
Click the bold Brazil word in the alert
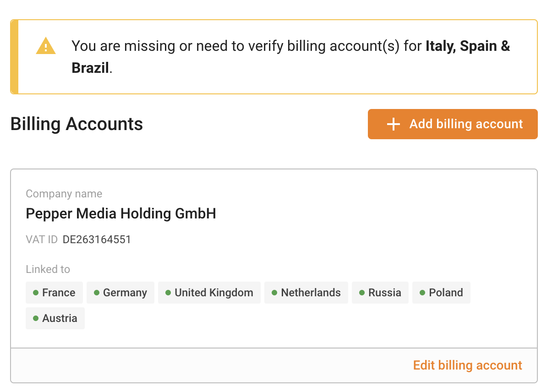(x=90, y=68)
